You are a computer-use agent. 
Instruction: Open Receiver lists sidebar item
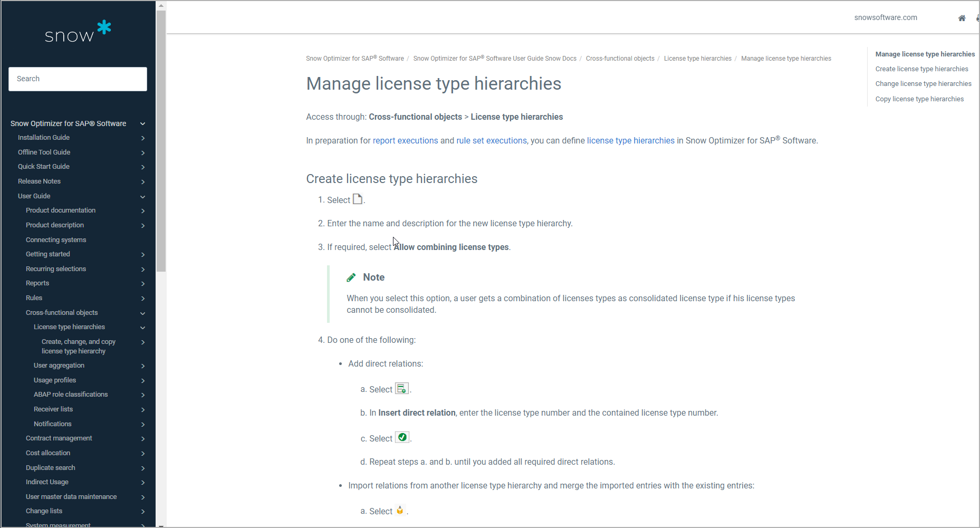tap(53, 409)
